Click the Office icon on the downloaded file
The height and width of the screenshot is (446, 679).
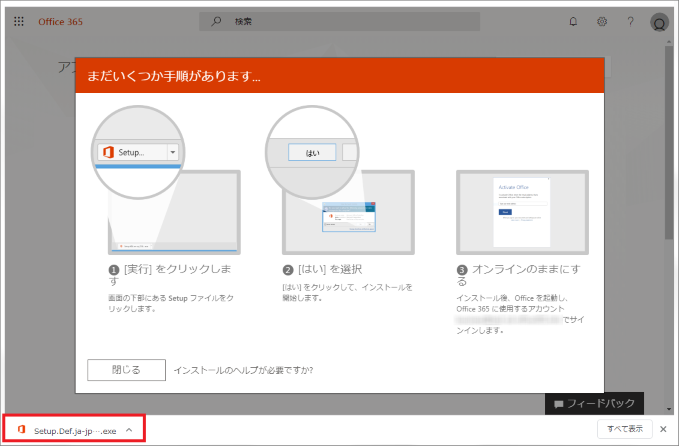(21, 430)
